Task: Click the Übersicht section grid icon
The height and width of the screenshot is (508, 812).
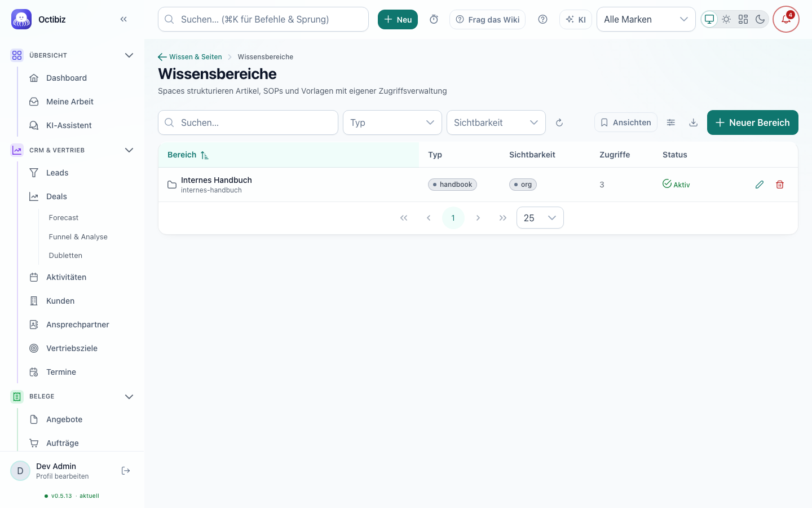Action: (17, 55)
